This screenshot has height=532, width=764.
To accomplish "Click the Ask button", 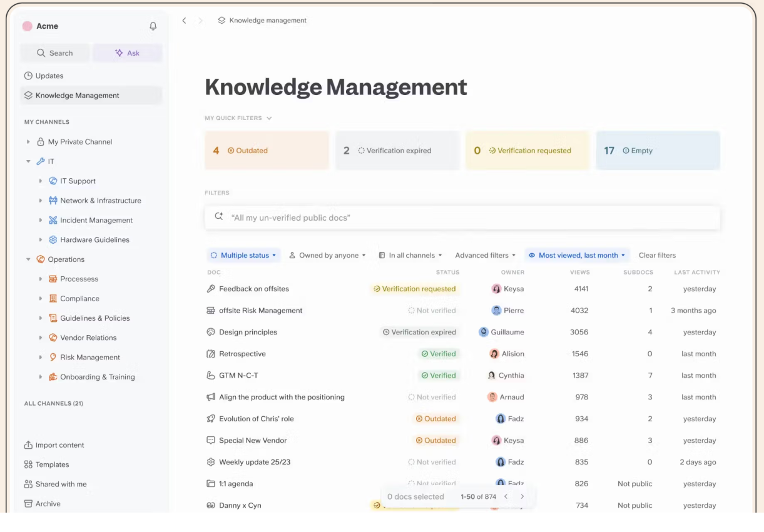I will 128,53.
